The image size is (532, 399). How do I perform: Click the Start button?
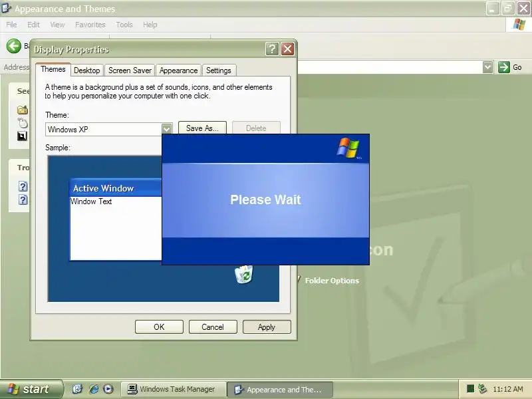(x=31, y=389)
